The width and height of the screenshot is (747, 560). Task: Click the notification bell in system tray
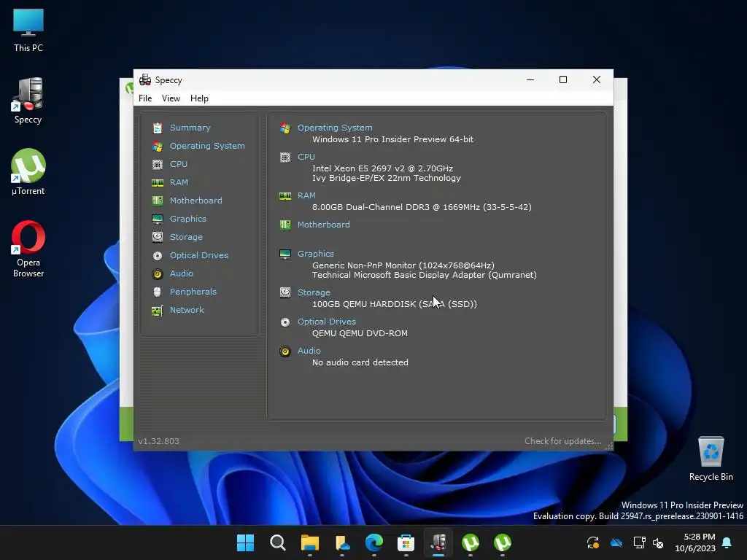click(x=727, y=542)
